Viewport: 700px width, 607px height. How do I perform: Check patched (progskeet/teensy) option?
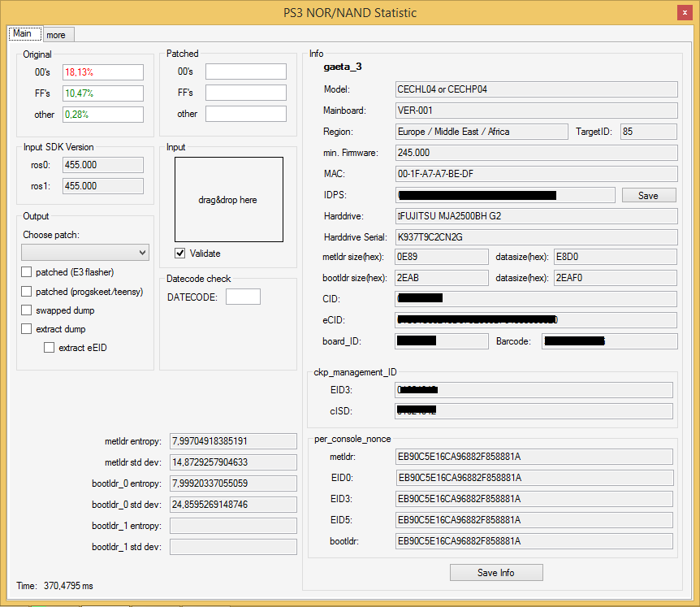tap(27, 292)
